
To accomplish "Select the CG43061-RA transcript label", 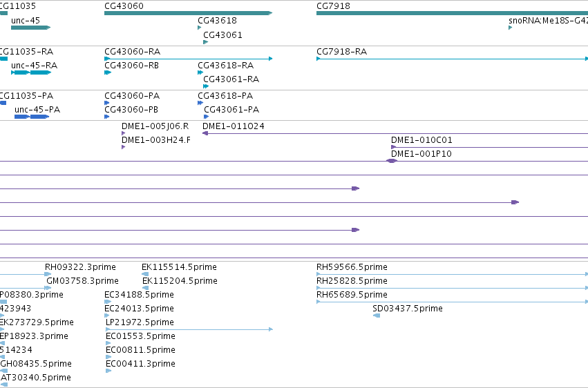I will coord(231,79).
